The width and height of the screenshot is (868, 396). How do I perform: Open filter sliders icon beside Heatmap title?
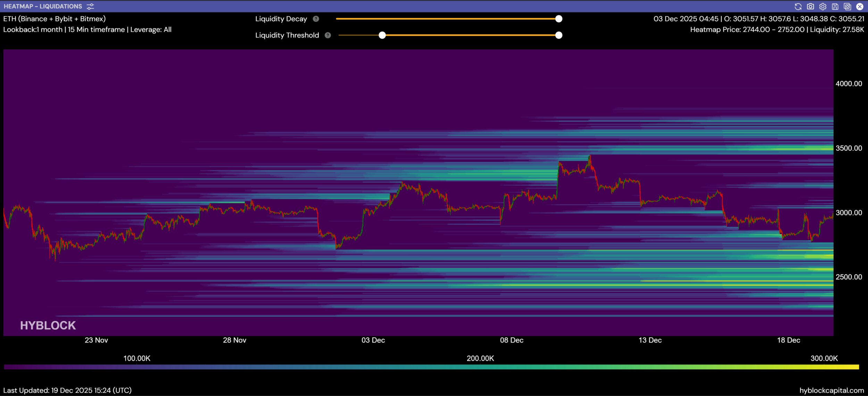pyautogui.click(x=90, y=7)
